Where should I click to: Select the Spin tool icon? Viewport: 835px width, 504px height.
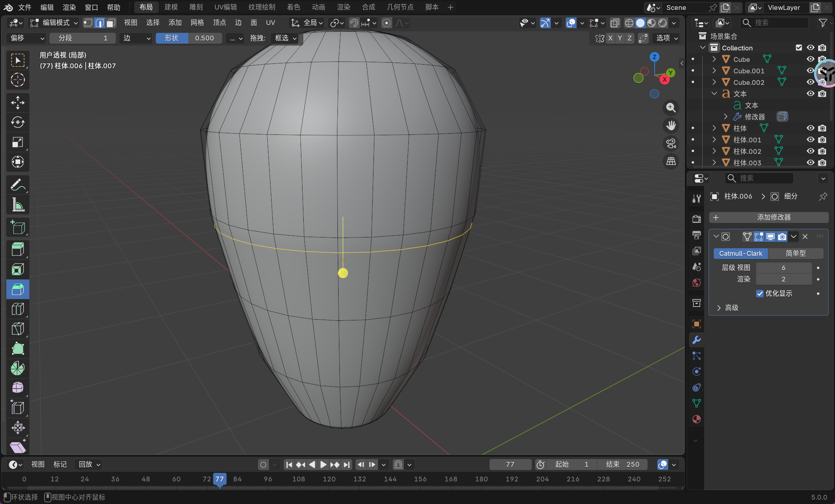(17, 368)
